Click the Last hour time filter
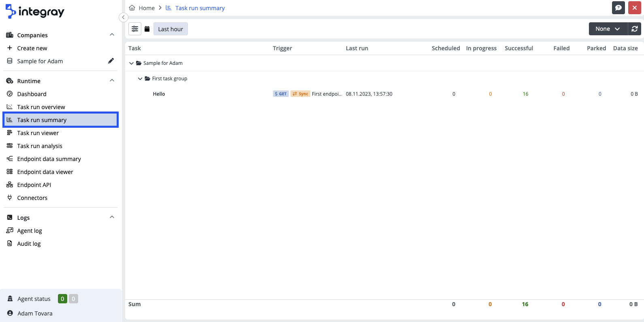The width and height of the screenshot is (644, 322). point(171,29)
